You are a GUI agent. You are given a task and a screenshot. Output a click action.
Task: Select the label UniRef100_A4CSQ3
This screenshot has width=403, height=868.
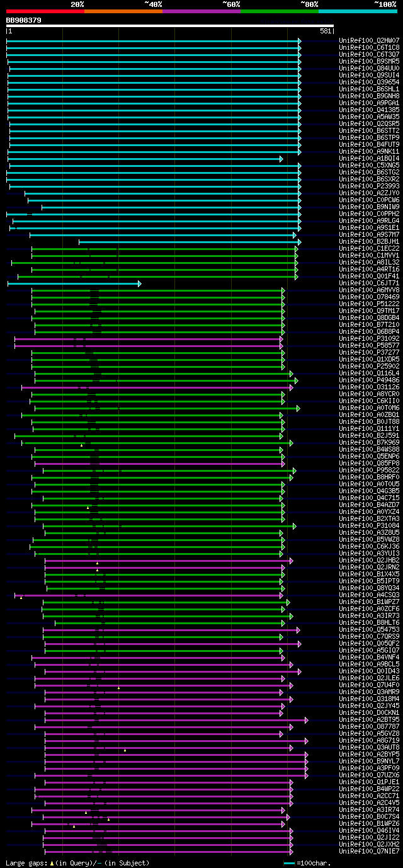(369, 595)
